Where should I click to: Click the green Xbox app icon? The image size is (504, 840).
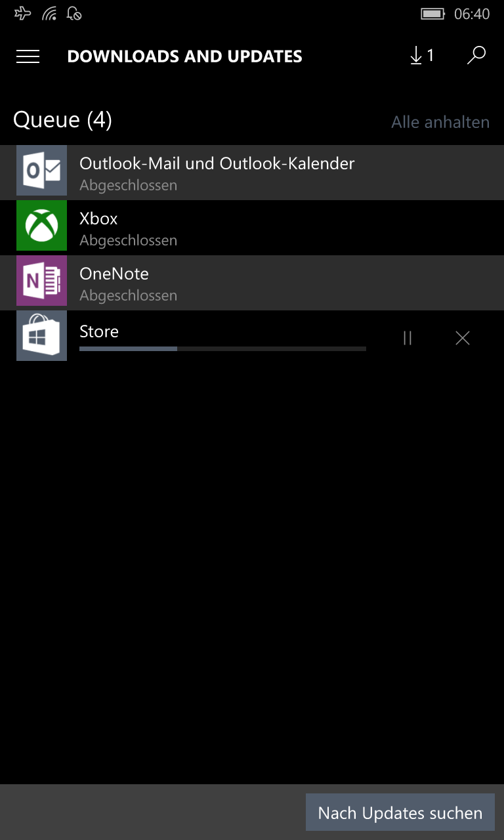click(x=41, y=226)
